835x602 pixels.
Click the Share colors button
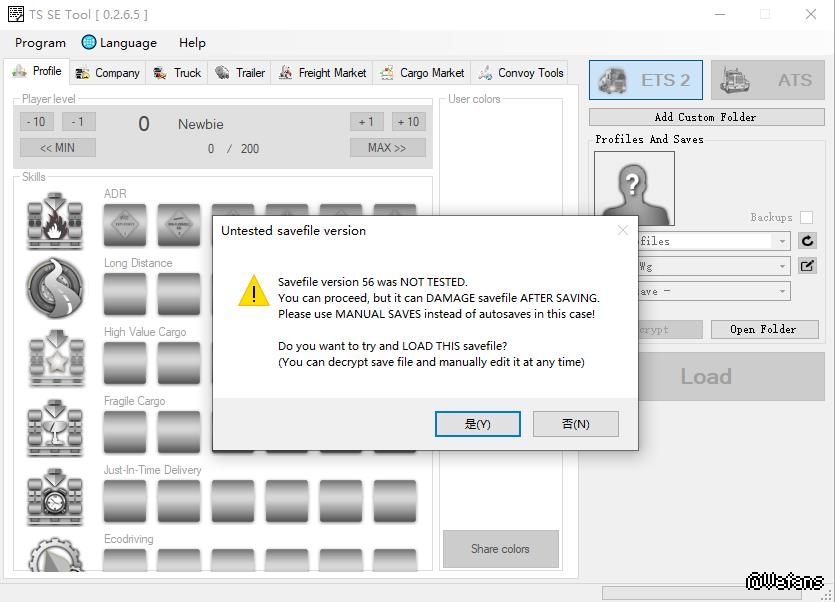coord(500,549)
